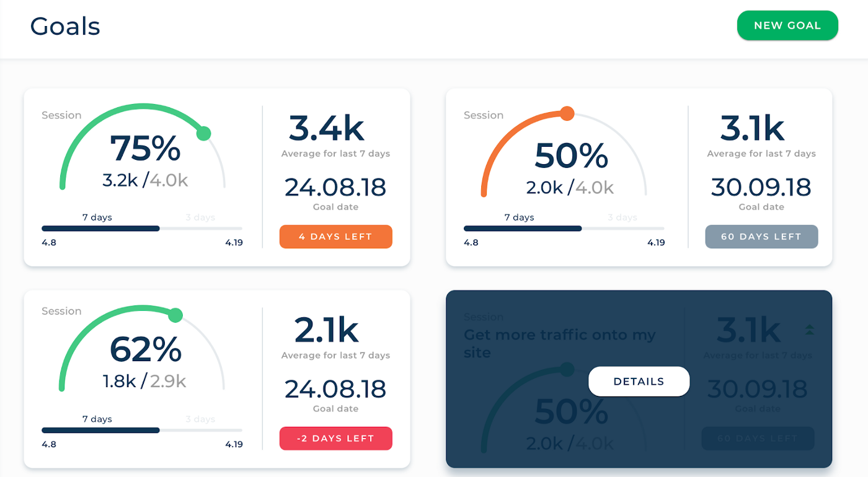Click the green knob on the 75% gauge

pyautogui.click(x=203, y=133)
